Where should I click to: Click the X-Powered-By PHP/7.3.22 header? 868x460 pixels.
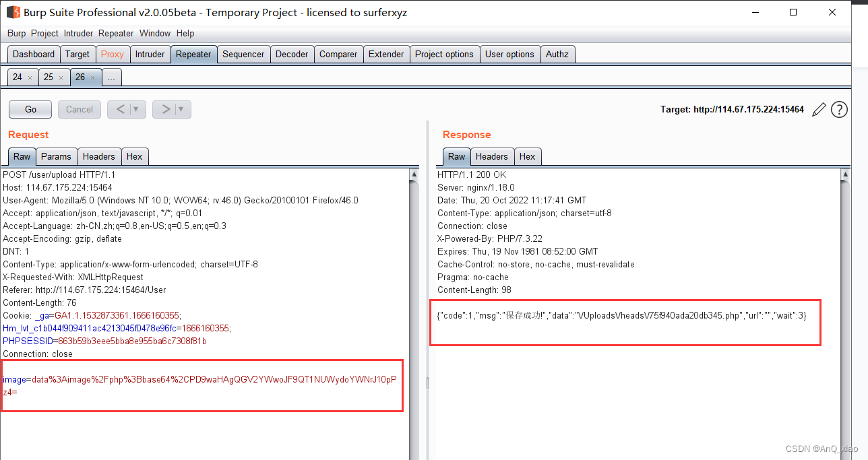click(491, 238)
